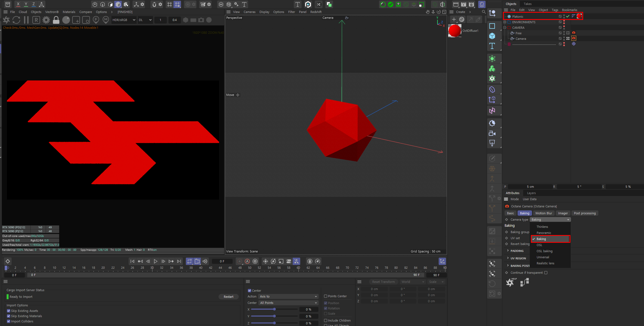Choose Universal from the camera type list

tap(543, 257)
